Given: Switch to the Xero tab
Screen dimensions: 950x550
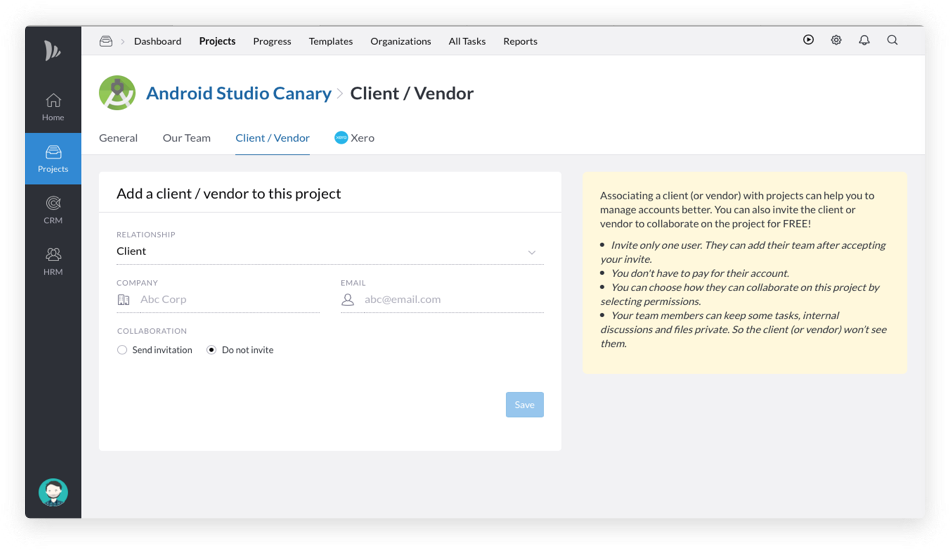Looking at the screenshot, I should click(x=354, y=138).
